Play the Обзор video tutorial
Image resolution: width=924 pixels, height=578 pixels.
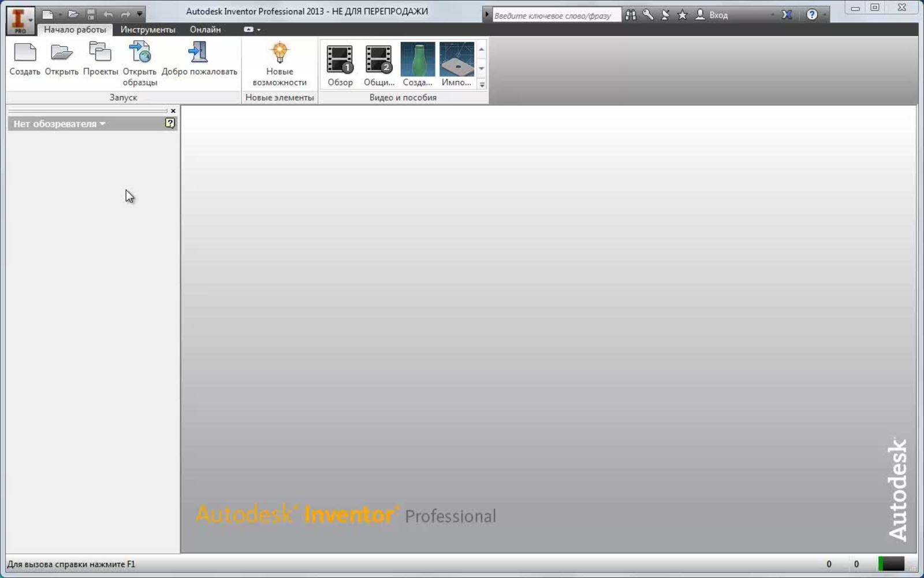(x=340, y=65)
